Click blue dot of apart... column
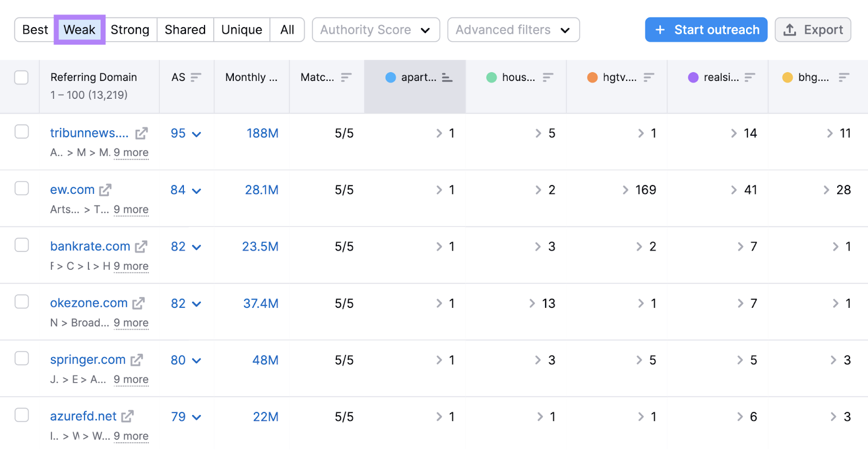The height and width of the screenshot is (450, 868). tap(391, 77)
